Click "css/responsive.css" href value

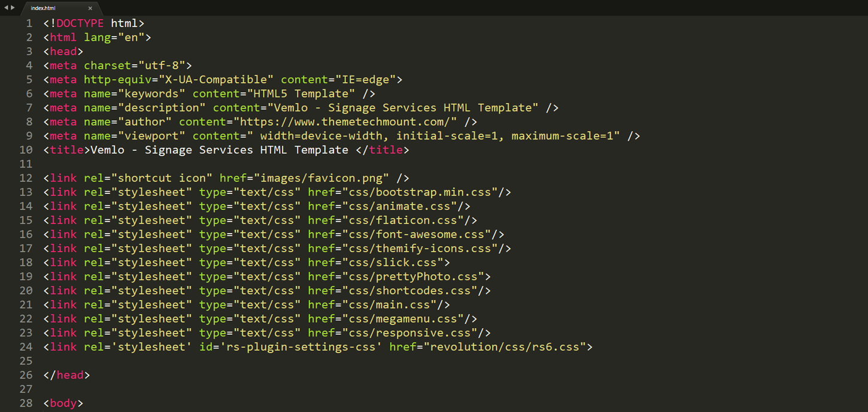click(410, 333)
